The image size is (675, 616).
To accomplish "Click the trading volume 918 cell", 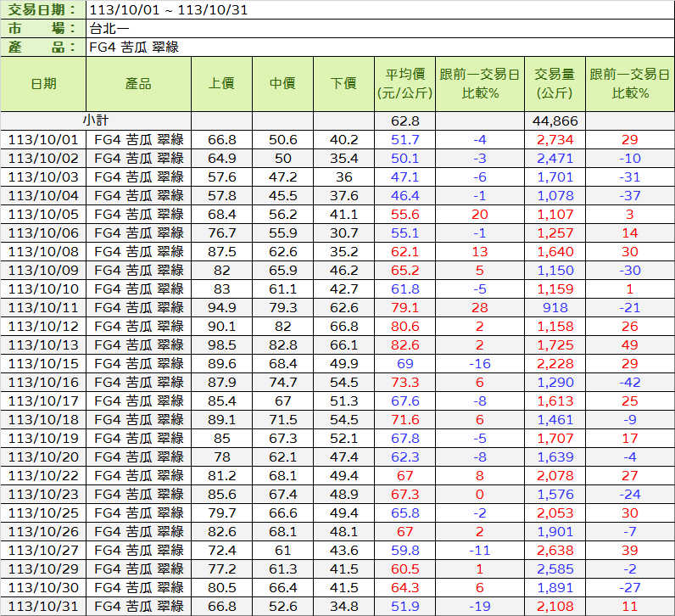I will point(555,307).
